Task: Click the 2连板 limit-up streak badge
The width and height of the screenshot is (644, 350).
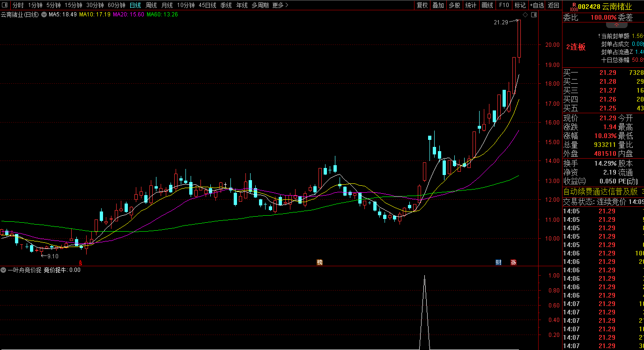Action: (x=576, y=47)
